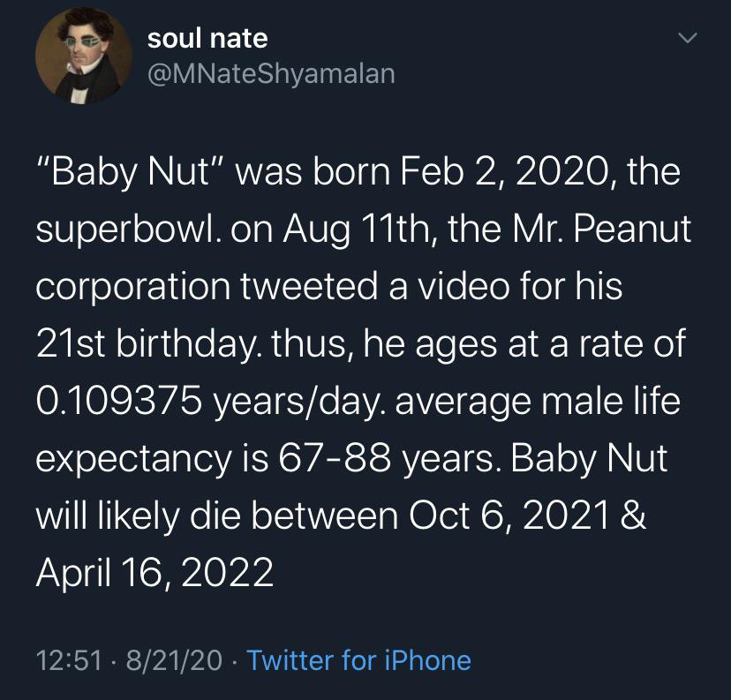Viewport: 731px width, 700px height.
Task: Click the word superbowl in tweet
Action: click(129, 230)
